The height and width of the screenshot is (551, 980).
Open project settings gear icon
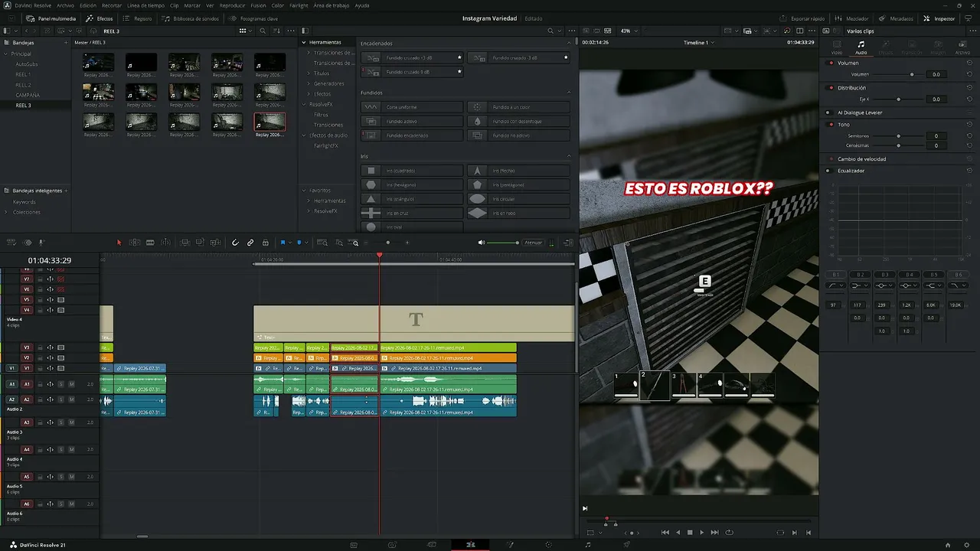968,545
